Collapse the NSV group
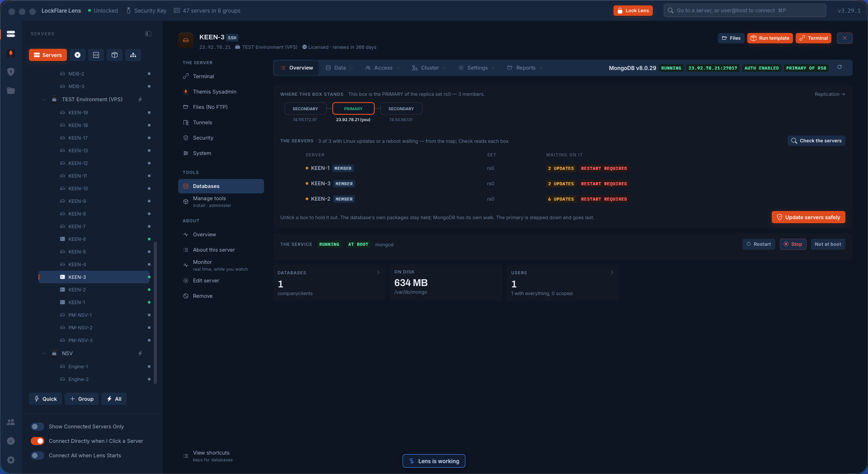The width and height of the screenshot is (868, 474). (44, 353)
